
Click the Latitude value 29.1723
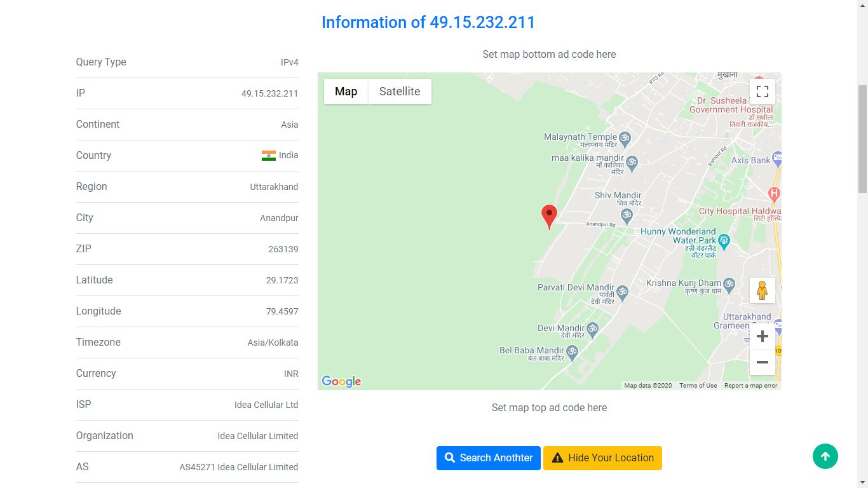(x=282, y=280)
